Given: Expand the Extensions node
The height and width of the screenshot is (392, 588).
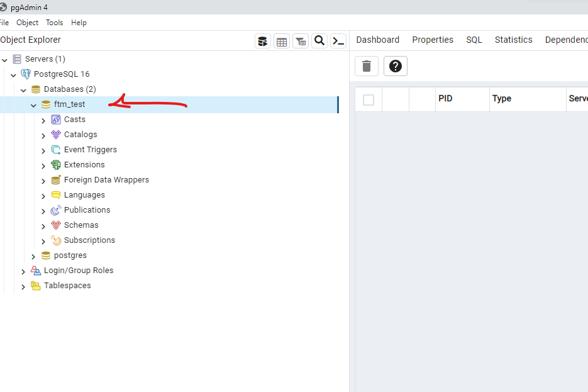Looking at the screenshot, I should pos(43,166).
